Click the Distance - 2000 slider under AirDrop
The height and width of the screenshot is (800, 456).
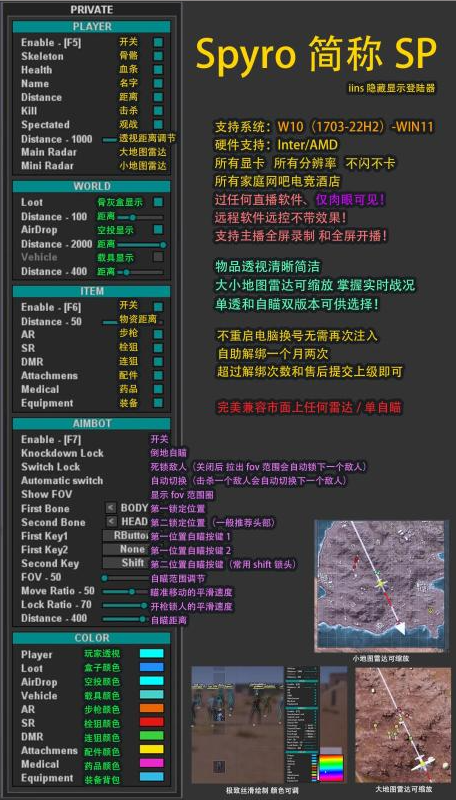pos(140,244)
